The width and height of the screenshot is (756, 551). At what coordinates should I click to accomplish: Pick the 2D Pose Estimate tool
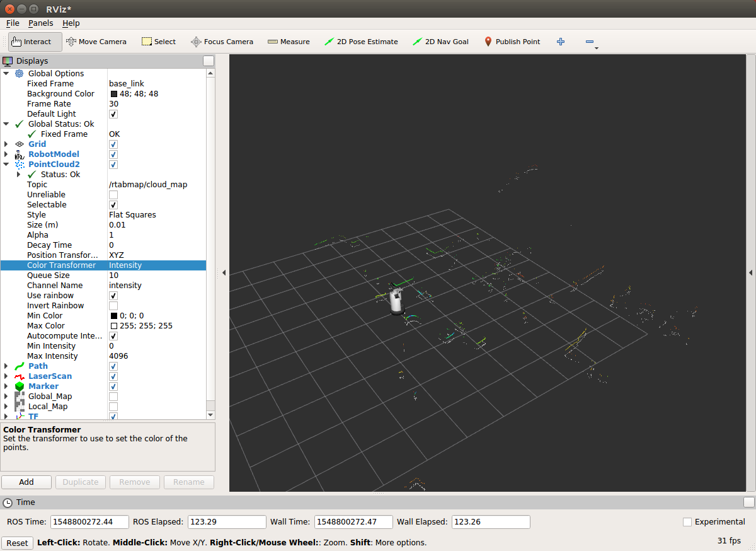(361, 42)
